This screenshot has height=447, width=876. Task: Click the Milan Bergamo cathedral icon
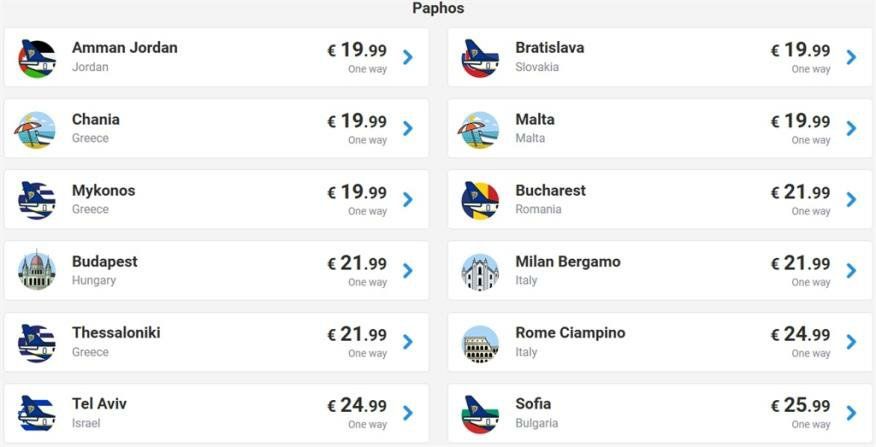pyautogui.click(x=480, y=271)
